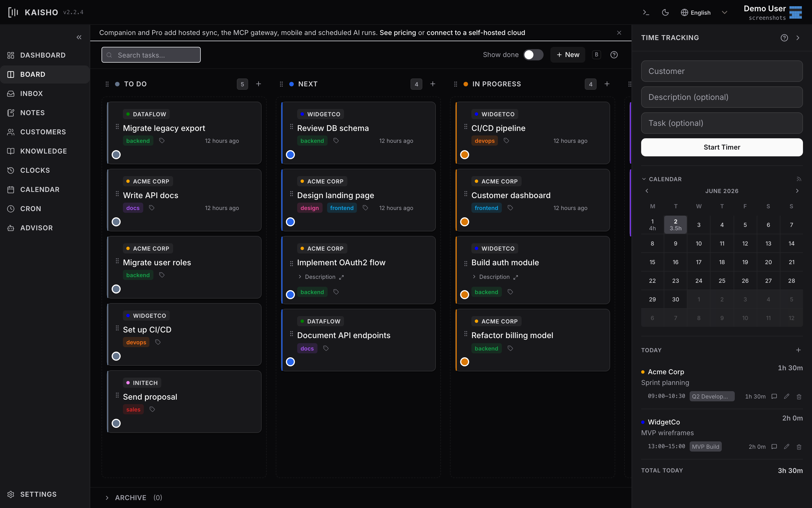Click the tag icon on Customer dashboard card
Image resolution: width=812 pixels, height=508 pixels.
(x=510, y=208)
